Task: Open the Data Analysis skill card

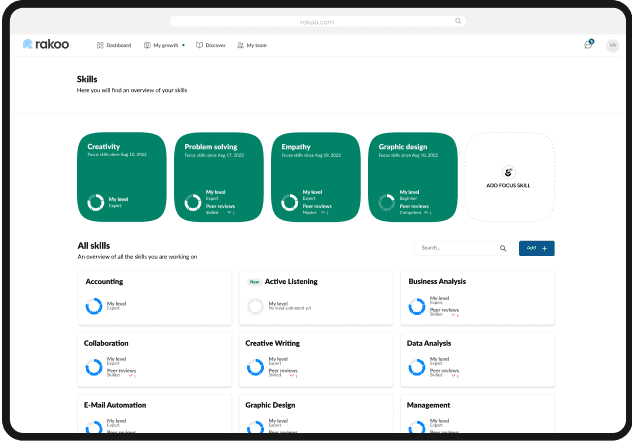Action: (x=478, y=360)
